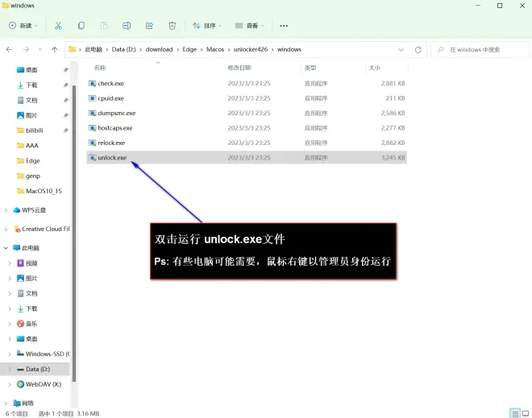Click the MacOS10_15 folder icon

[20, 191]
